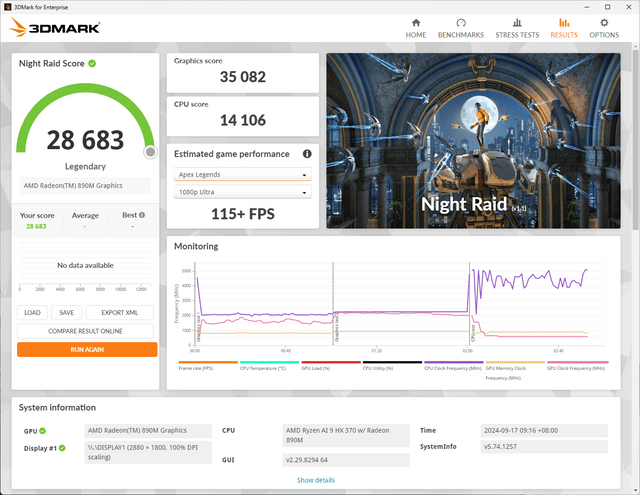Click the SystemInfo version v5.74.1257

pos(544,446)
